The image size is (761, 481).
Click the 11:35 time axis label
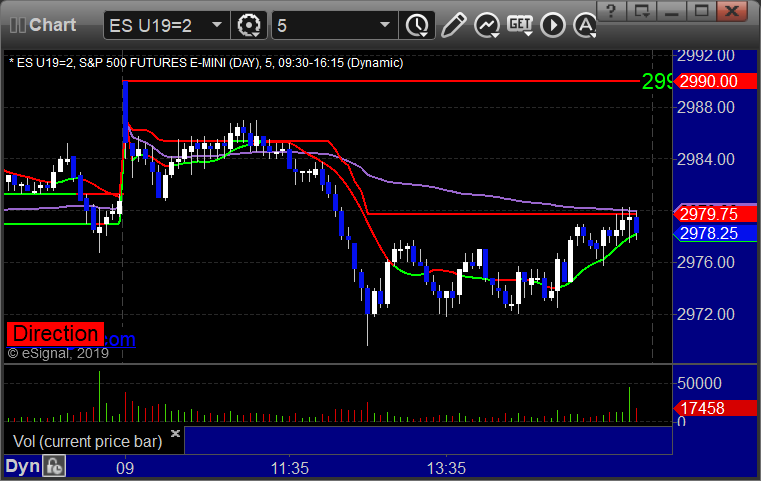290,468
